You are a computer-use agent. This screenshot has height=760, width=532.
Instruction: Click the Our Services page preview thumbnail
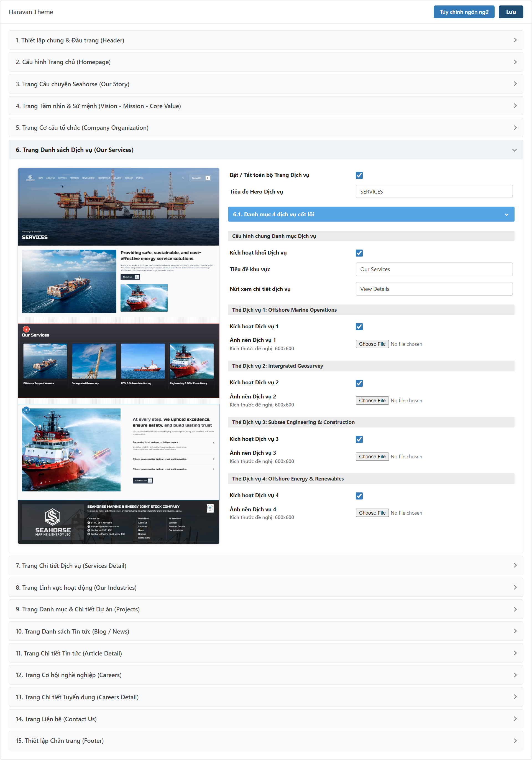(x=118, y=356)
